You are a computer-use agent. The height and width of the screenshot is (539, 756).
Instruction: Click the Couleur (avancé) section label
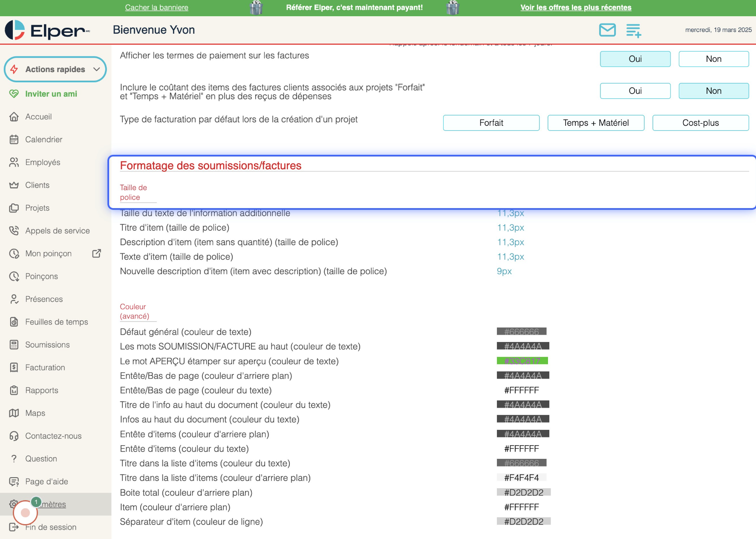[x=135, y=311]
